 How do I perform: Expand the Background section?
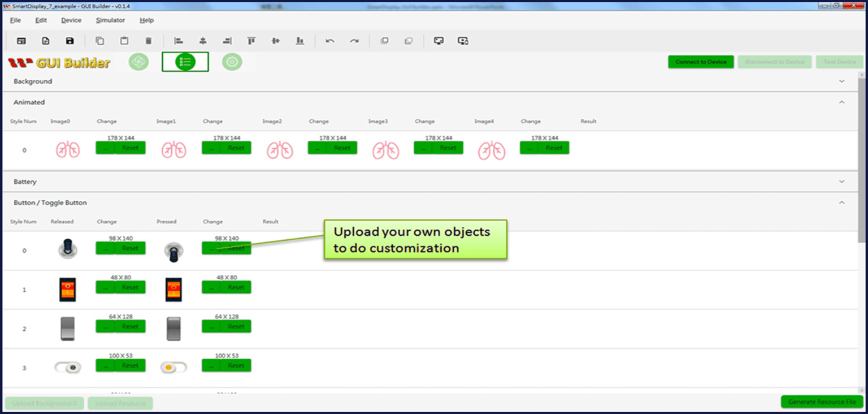(841, 81)
